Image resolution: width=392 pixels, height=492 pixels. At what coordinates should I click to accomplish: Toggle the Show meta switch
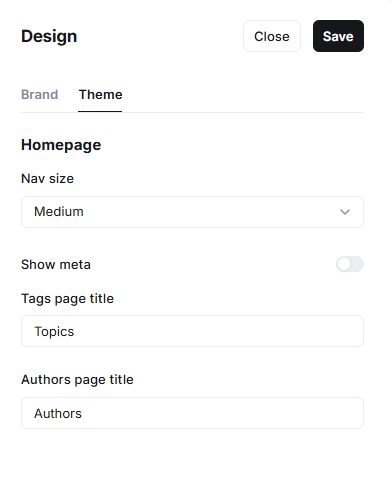350,264
